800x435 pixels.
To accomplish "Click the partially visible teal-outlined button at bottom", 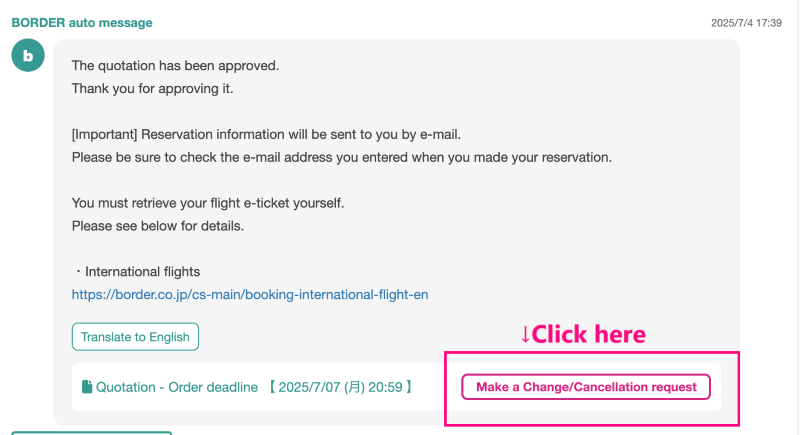I will coord(91,433).
